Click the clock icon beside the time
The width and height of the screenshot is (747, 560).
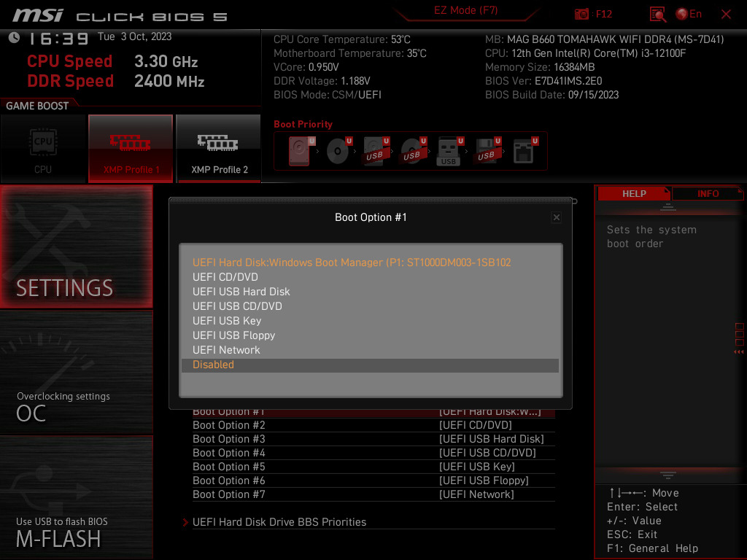coord(14,38)
